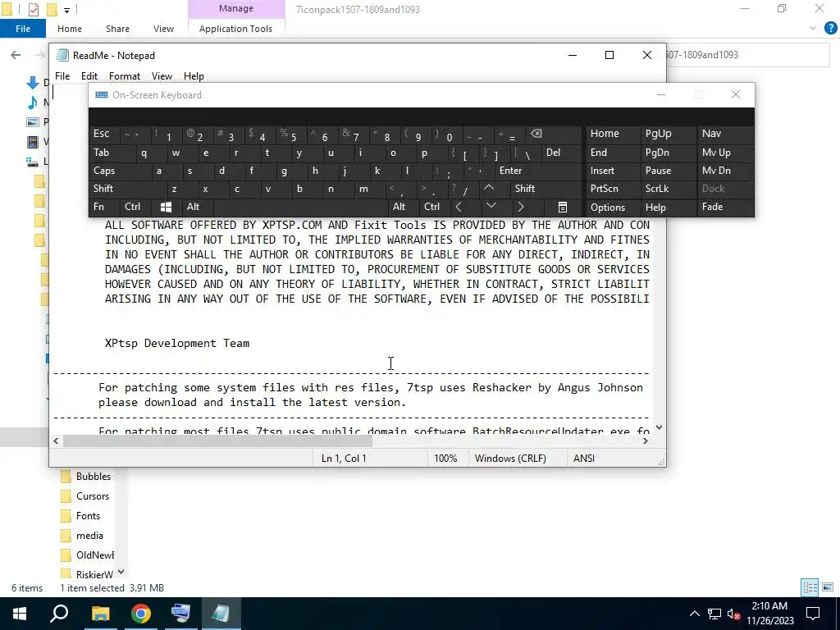Click the Explorer help question mark icon
The height and width of the screenshot is (630, 840).
pyautogui.click(x=831, y=29)
